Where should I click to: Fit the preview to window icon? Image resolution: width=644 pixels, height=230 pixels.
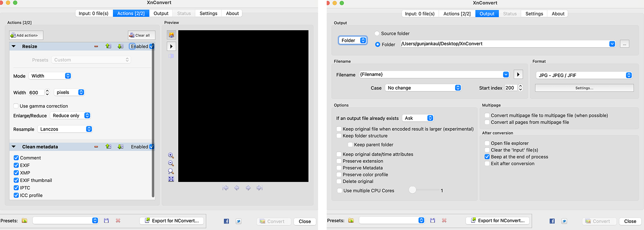171,179
